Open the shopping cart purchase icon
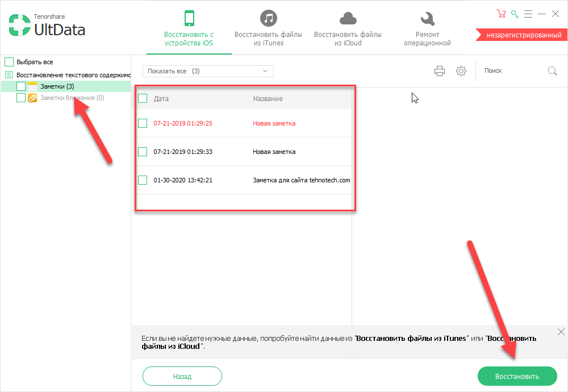Screen dimensions: 568x392 [x=501, y=14]
